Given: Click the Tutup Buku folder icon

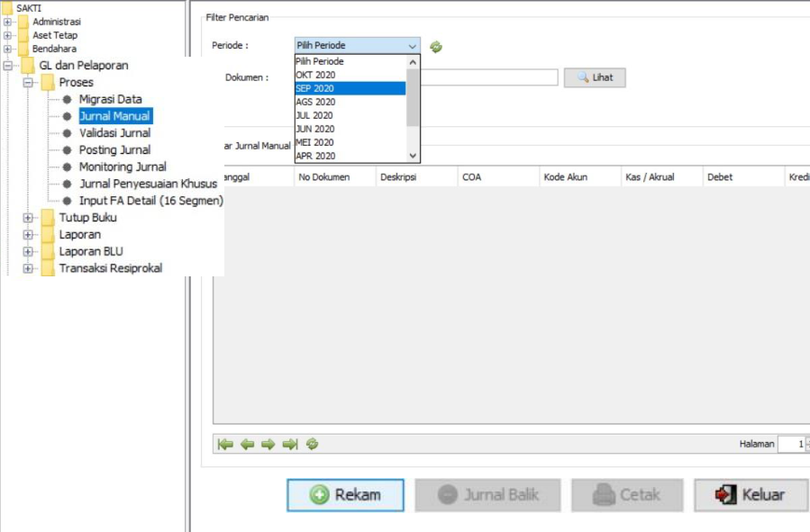Looking at the screenshot, I should point(48,218).
